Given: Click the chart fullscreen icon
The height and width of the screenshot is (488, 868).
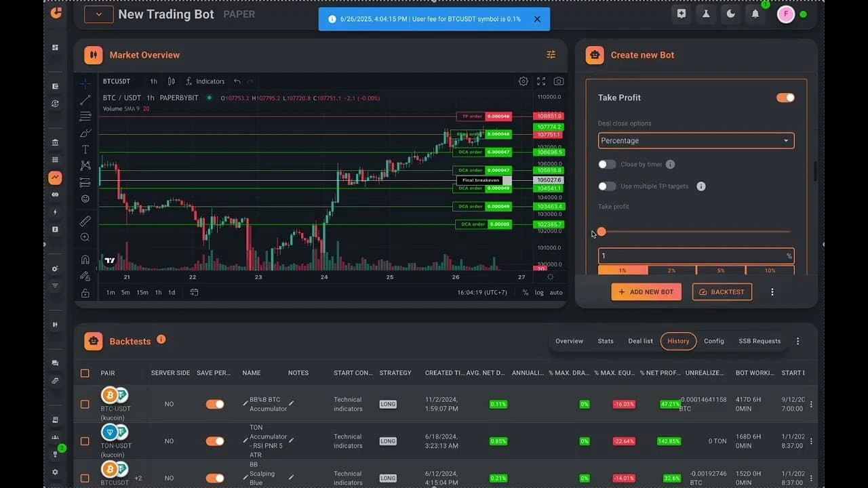Looking at the screenshot, I should pyautogui.click(x=541, y=81).
